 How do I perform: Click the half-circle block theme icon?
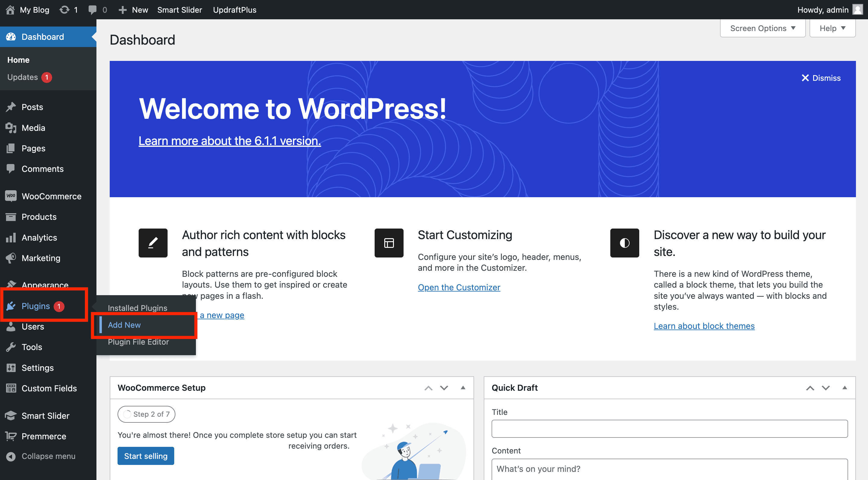coord(624,243)
